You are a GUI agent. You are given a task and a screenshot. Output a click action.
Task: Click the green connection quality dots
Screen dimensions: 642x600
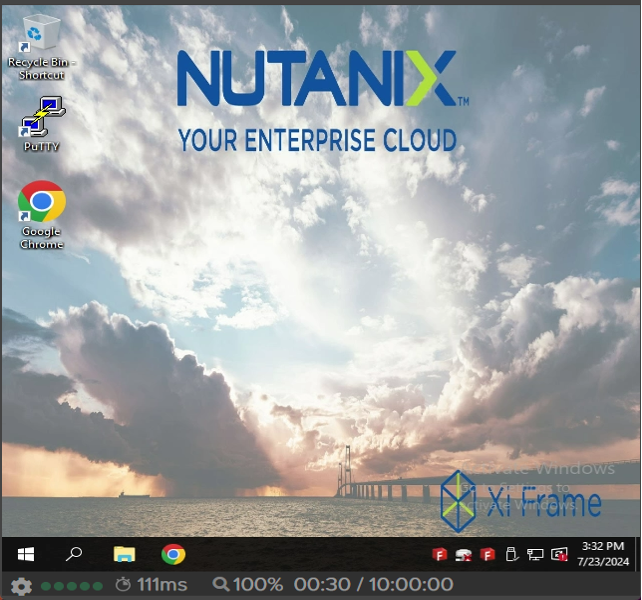[72, 586]
